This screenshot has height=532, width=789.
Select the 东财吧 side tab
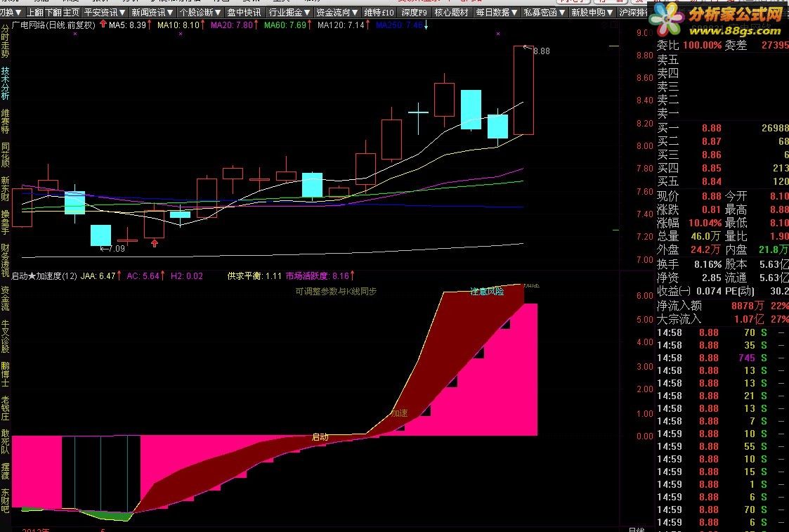tap(5, 500)
